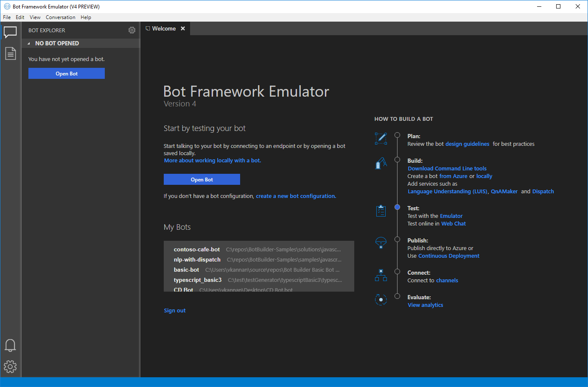The height and width of the screenshot is (387, 588).
Task: Select the Build timeline circle marker
Action: click(x=398, y=160)
